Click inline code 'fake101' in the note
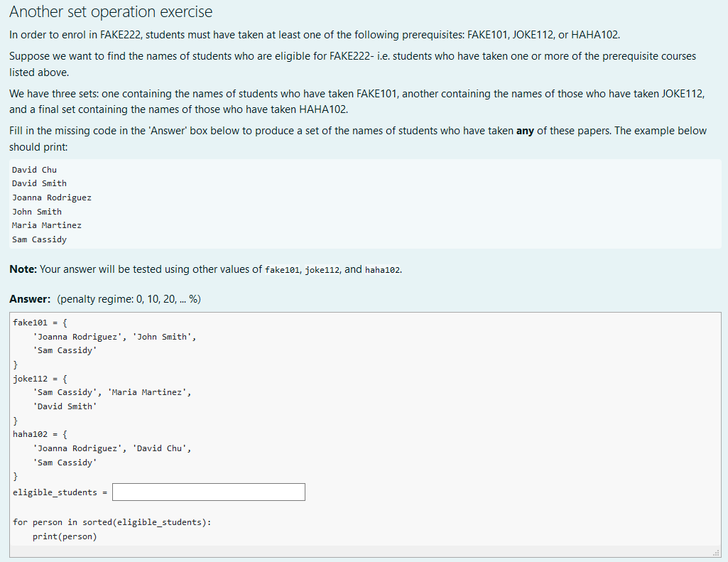Screen dimensions: 728x562 point(282,270)
